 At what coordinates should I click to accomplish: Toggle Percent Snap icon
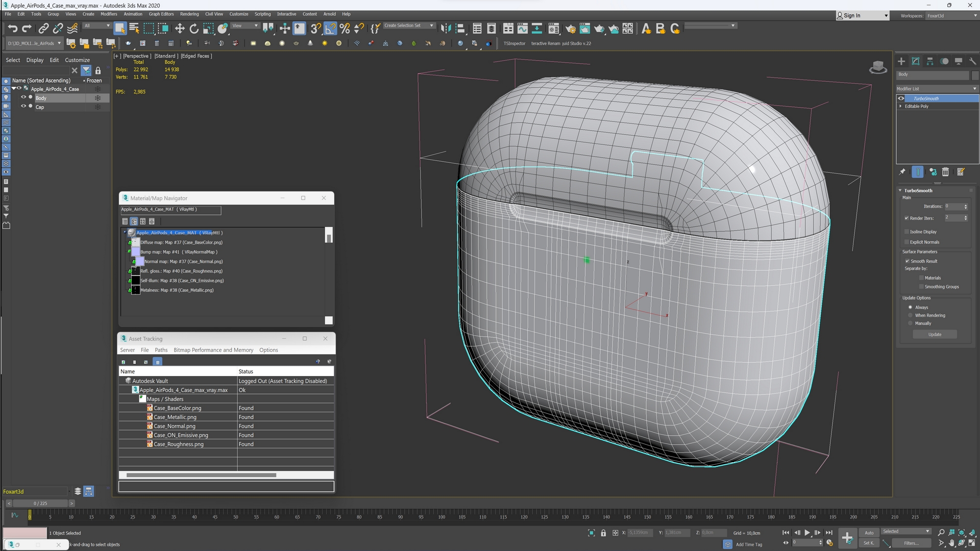point(345,29)
